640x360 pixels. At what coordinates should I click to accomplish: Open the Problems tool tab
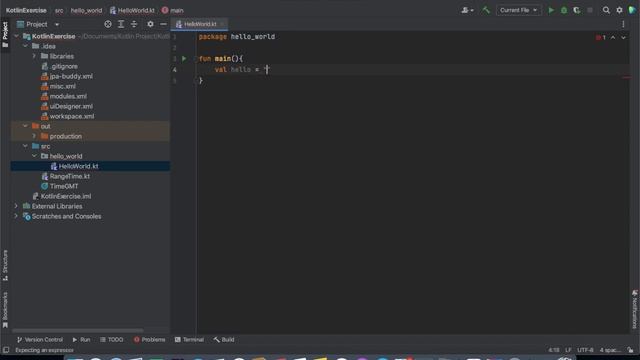coord(149,340)
